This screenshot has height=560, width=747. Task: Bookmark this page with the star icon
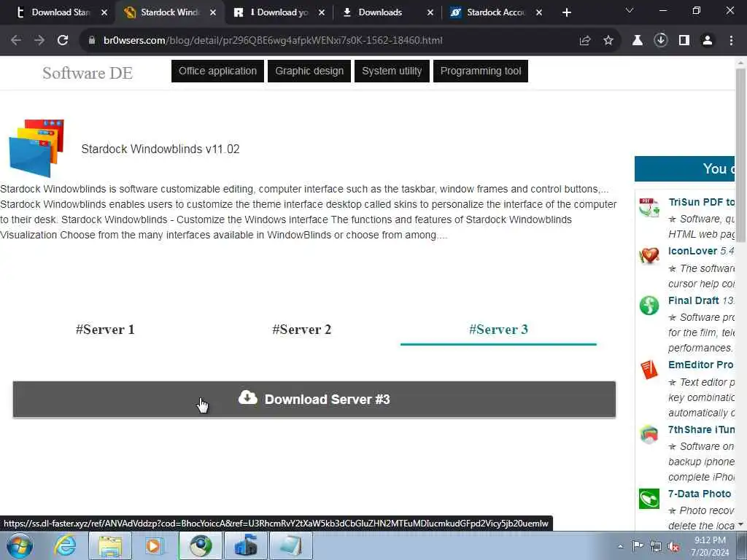click(x=608, y=41)
